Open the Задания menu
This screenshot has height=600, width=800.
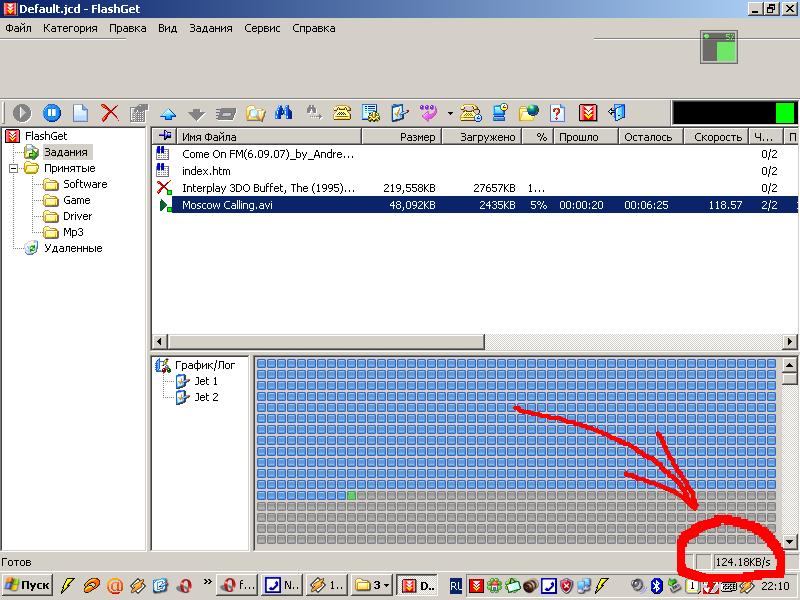point(211,28)
